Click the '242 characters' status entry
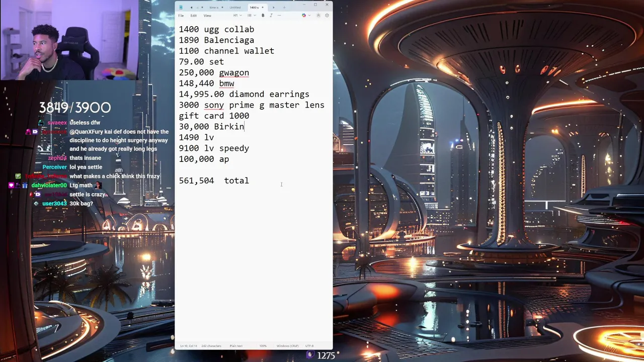 point(211,346)
